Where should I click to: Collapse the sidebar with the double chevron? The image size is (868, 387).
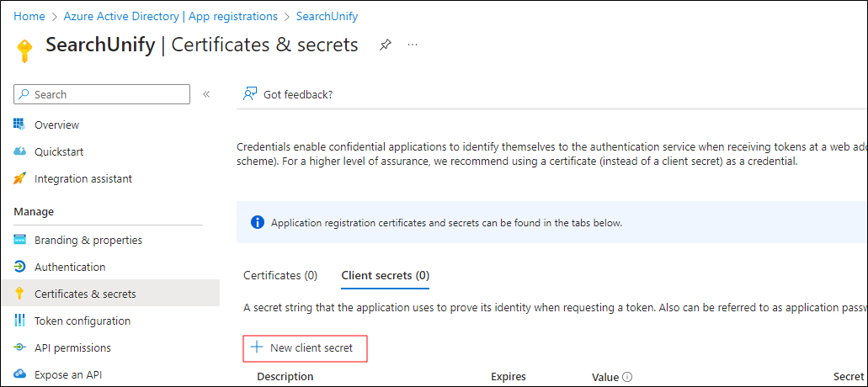206,94
